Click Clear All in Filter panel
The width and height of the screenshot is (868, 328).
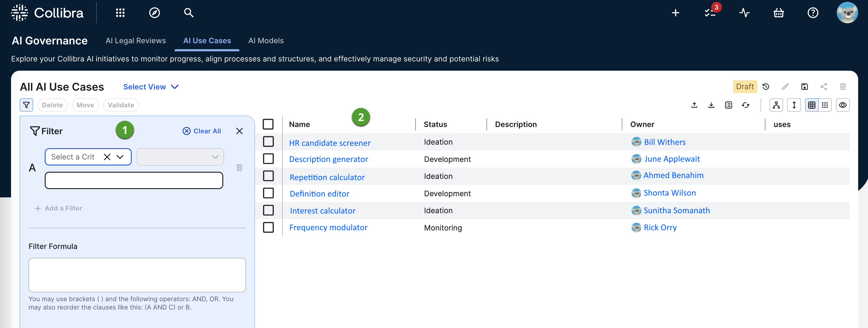(201, 131)
